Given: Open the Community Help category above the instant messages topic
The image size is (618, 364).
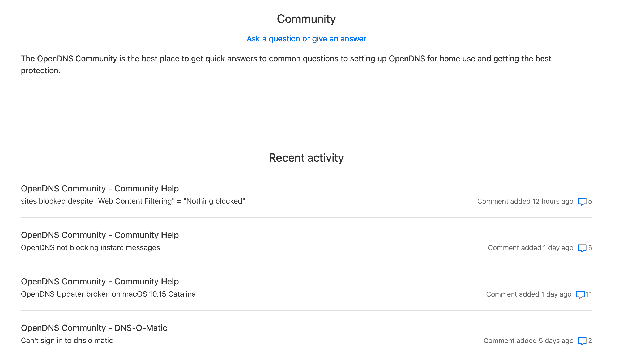Looking at the screenshot, I should [x=100, y=235].
